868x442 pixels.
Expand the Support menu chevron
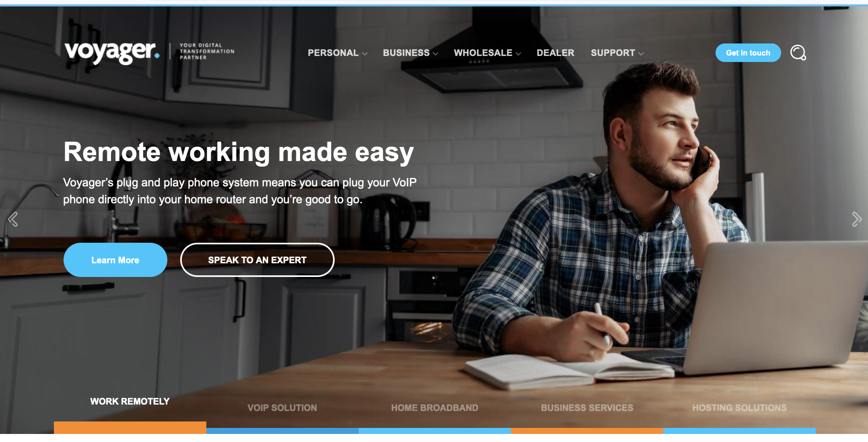pos(641,54)
